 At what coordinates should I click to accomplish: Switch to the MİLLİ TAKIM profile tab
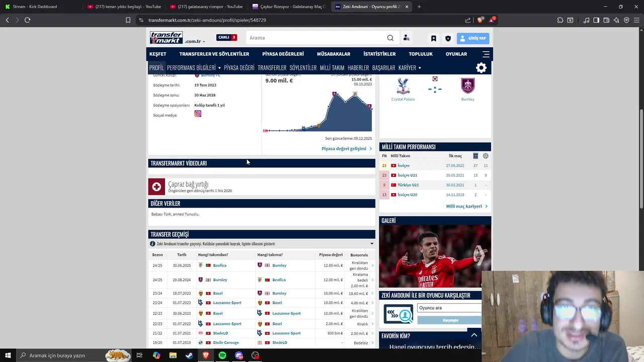[x=332, y=68]
